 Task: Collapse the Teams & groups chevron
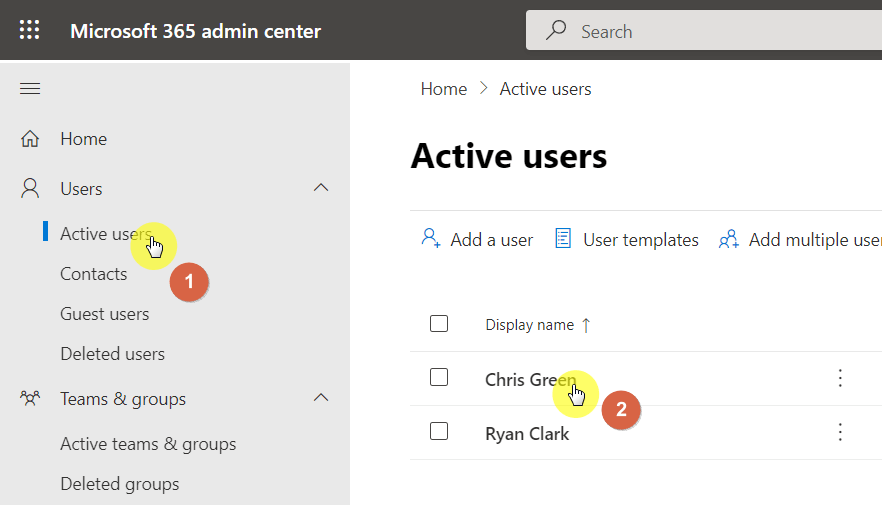[x=321, y=398]
